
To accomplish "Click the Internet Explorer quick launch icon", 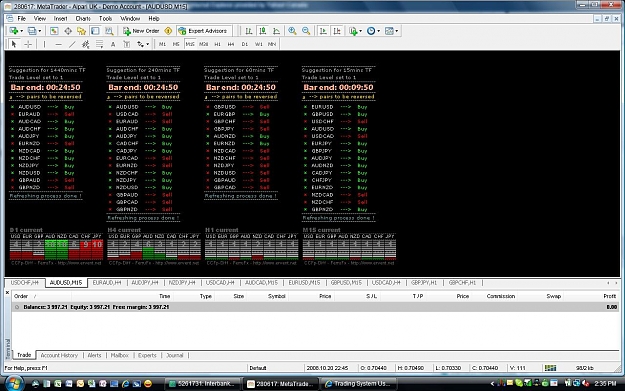I will point(125,384).
